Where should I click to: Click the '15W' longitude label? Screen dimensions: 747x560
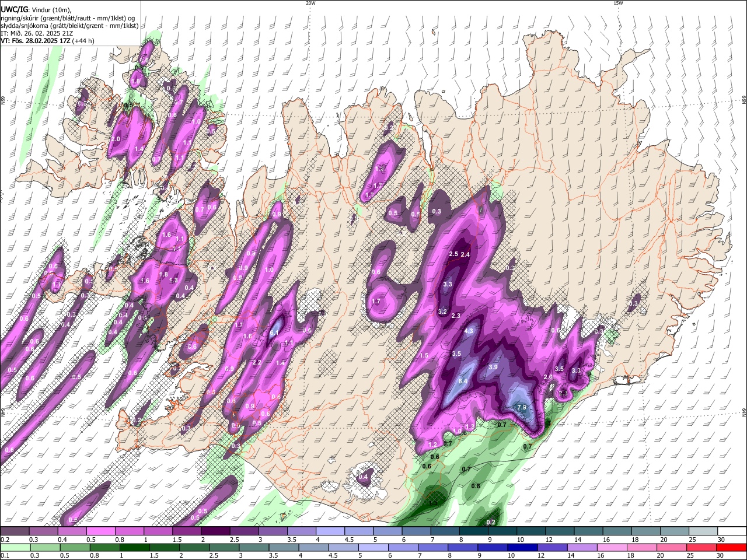(x=617, y=3)
